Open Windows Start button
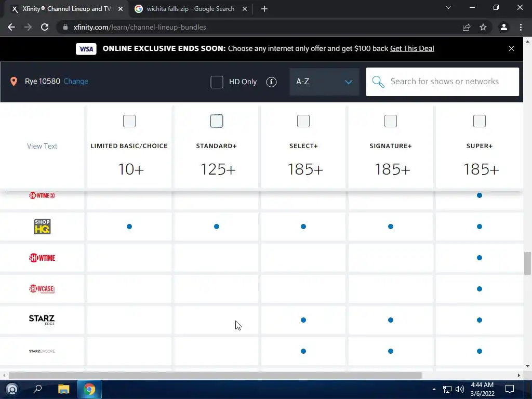 [12, 389]
